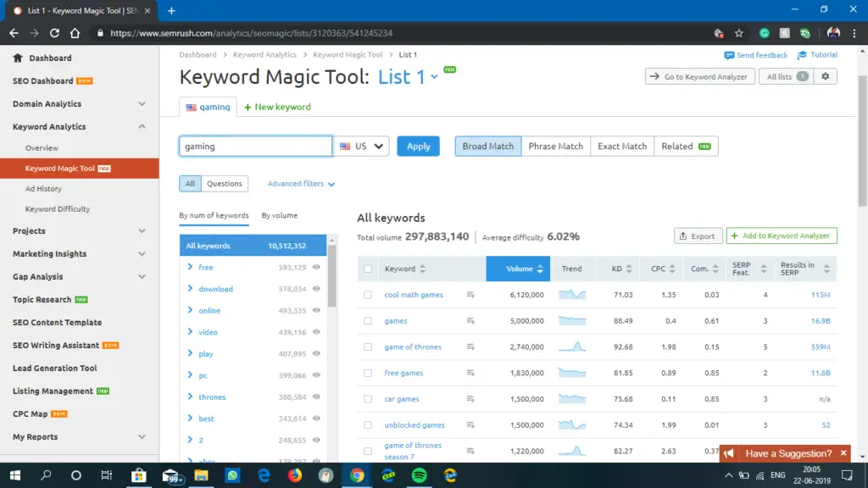
Task: Open the US country dropdown
Action: tap(361, 146)
